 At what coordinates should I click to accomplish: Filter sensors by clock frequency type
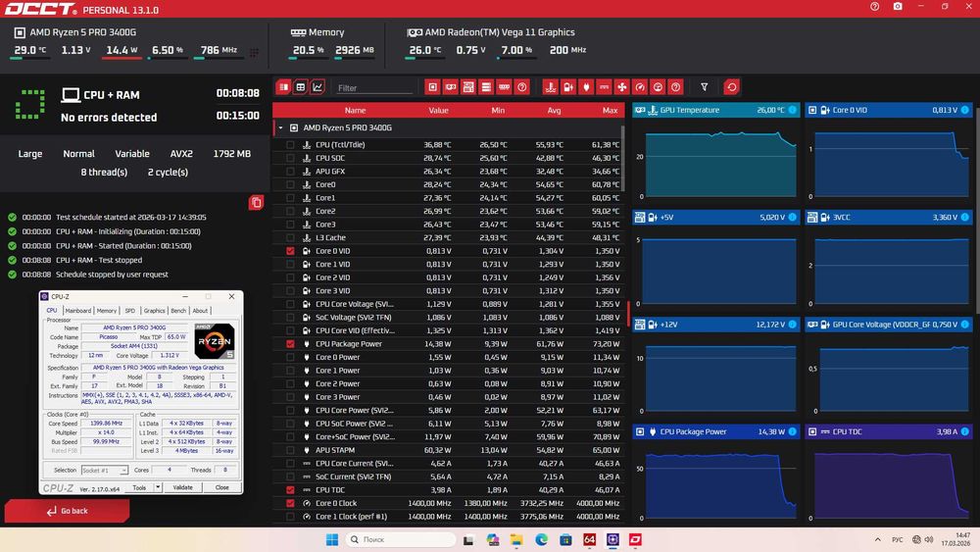click(640, 87)
